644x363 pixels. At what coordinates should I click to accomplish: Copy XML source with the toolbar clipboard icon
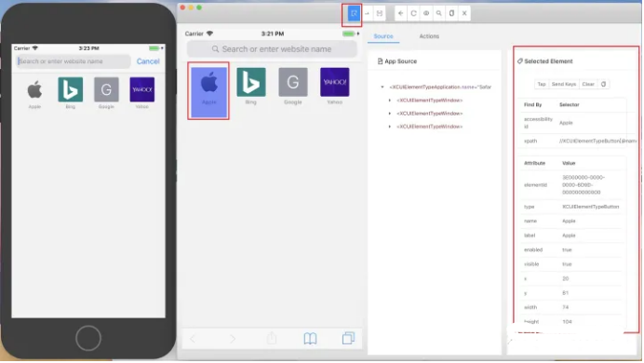coord(451,13)
